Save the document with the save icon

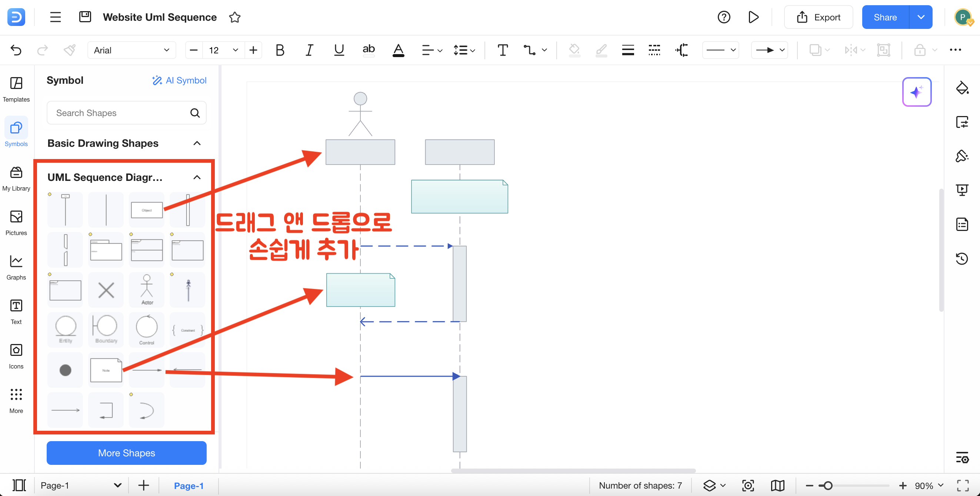[85, 17]
